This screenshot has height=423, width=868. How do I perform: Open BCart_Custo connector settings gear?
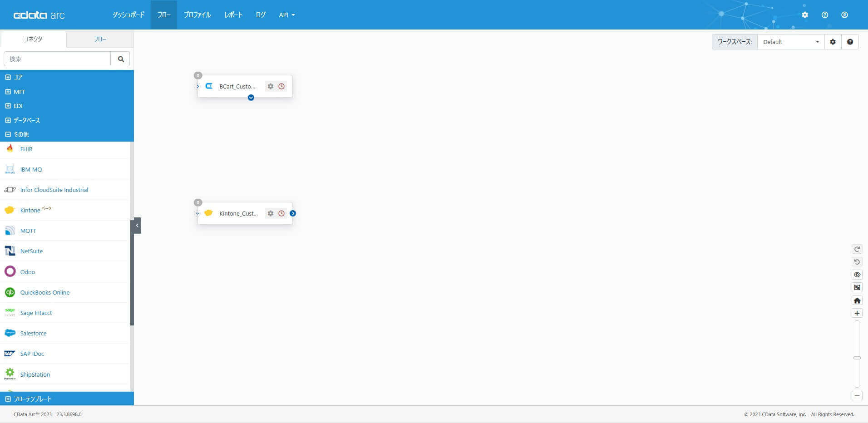click(271, 86)
